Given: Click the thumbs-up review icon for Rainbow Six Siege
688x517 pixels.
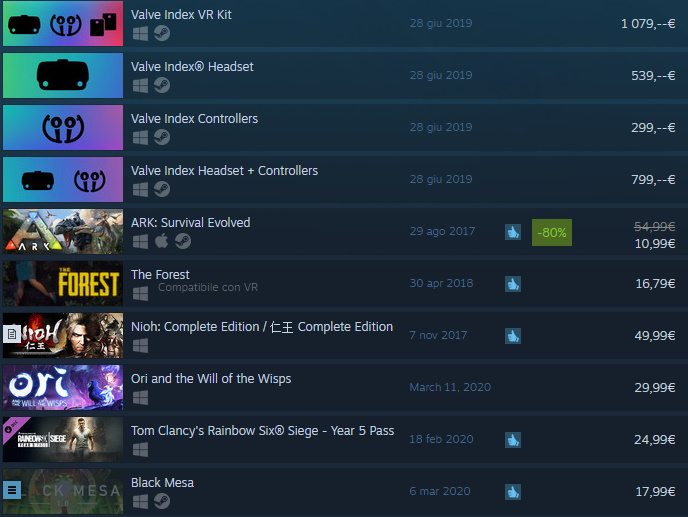Looking at the screenshot, I should tap(512, 440).
